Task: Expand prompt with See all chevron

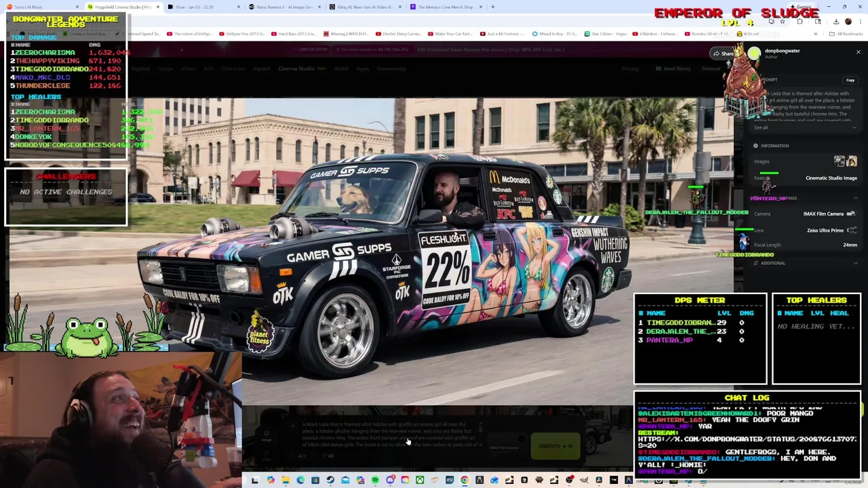Action: [x=854, y=127]
